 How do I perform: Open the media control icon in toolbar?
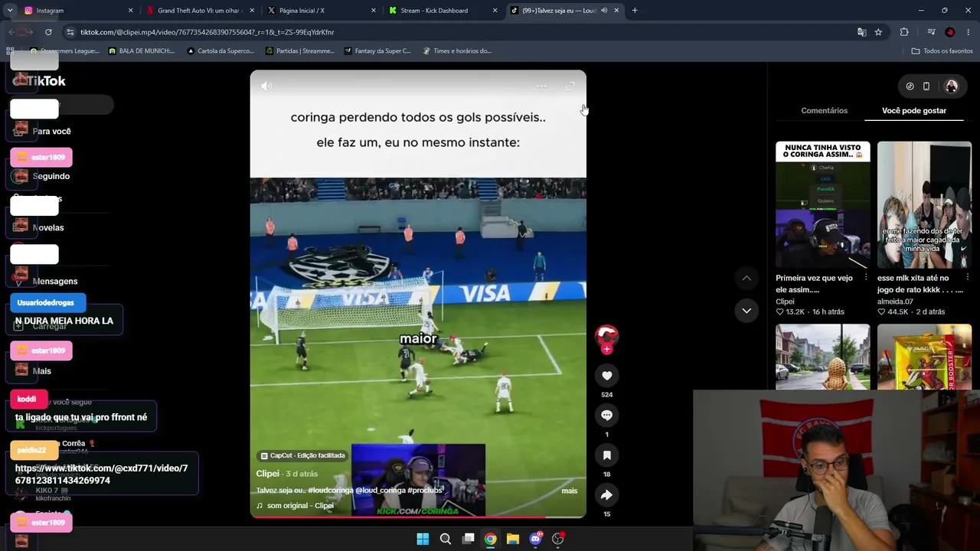click(931, 32)
